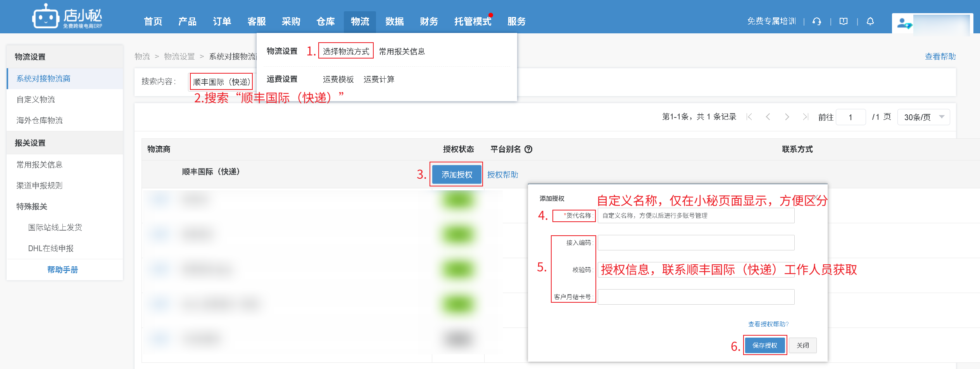Click the user account avatar icon
This screenshot has height=369, width=980.
[904, 24]
